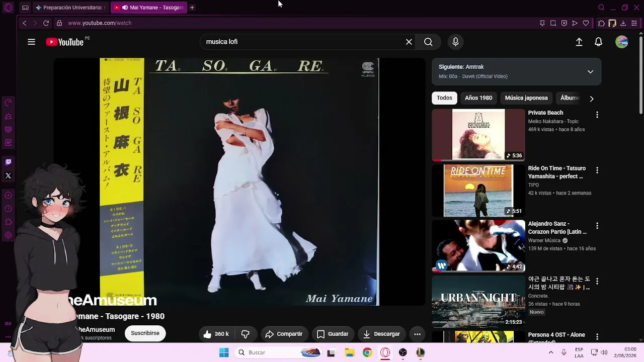Open options menu for Persona 4 OST
The image size is (644, 362).
click(x=597, y=336)
